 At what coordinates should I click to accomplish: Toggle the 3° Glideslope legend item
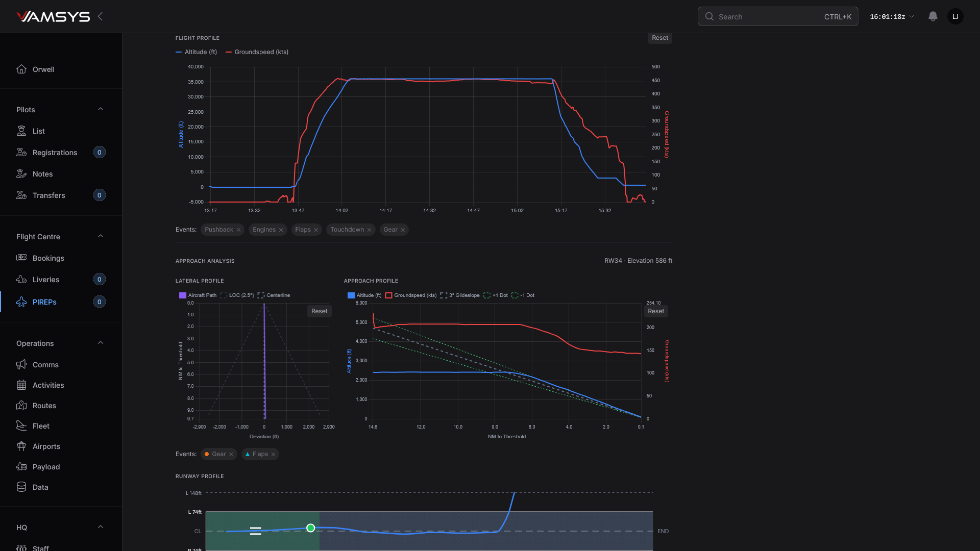(460, 295)
